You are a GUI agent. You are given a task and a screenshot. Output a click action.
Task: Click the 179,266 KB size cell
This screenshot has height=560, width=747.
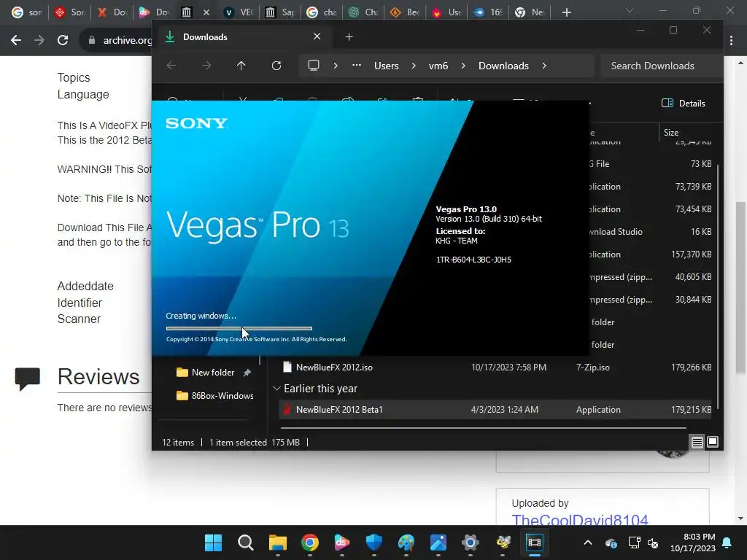point(692,367)
